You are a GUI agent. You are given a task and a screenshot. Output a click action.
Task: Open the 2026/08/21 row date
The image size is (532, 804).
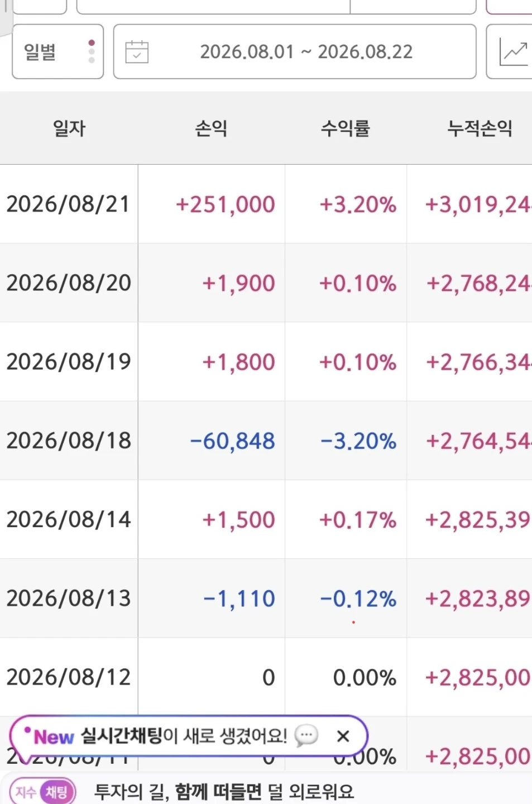click(x=68, y=204)
